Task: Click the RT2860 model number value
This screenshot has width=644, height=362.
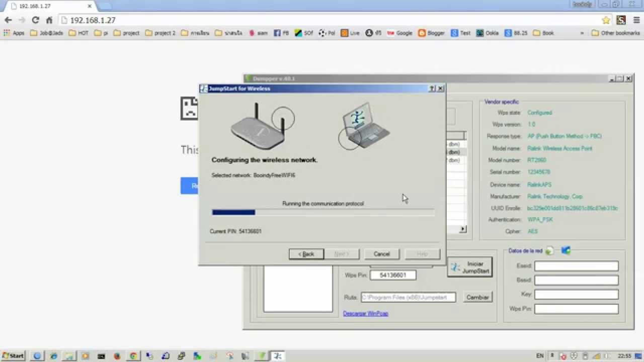Action: pyautogui.click(x=537, y=160)
